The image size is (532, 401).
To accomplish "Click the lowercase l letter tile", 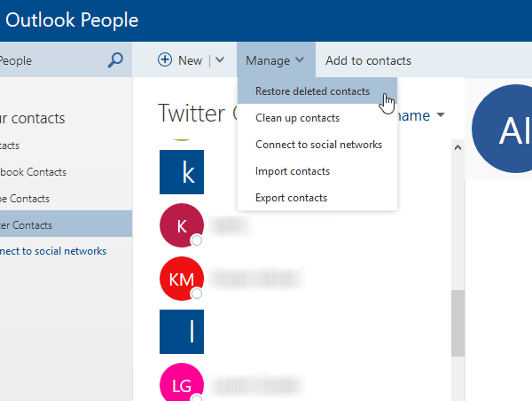I will pos(182,332).
